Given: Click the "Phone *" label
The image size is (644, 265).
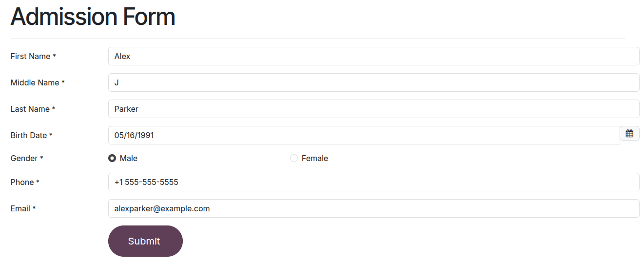Looking at the screenshot, I should [x=25, y=182].
